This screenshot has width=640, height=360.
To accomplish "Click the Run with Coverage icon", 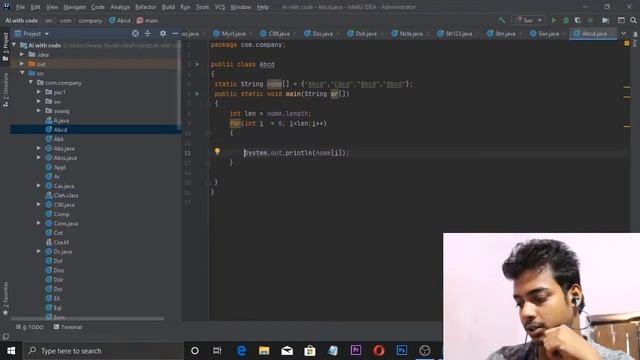I will click(578, 20).
